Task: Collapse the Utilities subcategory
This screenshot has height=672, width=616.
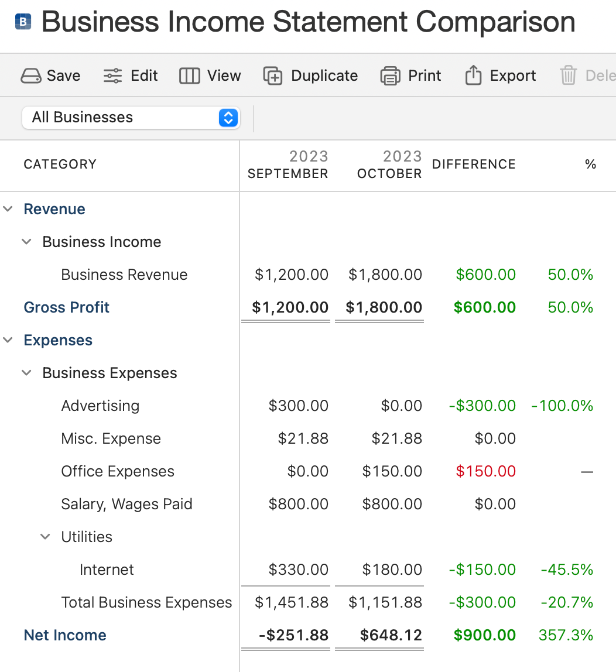Action: (45, 537)
